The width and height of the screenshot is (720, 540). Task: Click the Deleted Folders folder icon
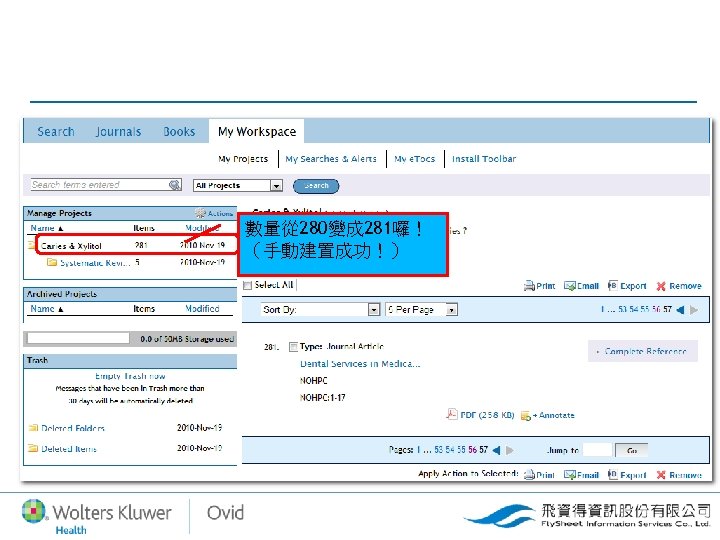click(x=33, y=428)
